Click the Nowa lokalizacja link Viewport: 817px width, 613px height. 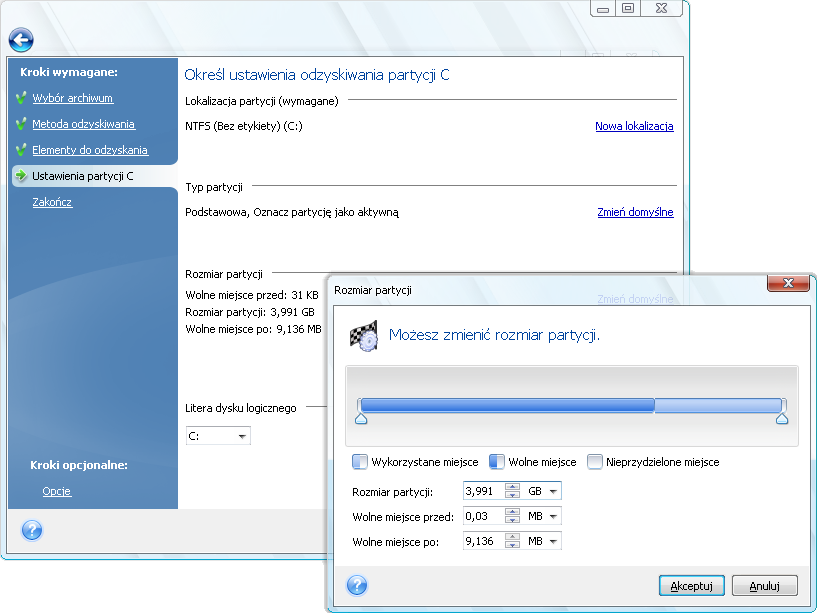[x=634, y=126]
